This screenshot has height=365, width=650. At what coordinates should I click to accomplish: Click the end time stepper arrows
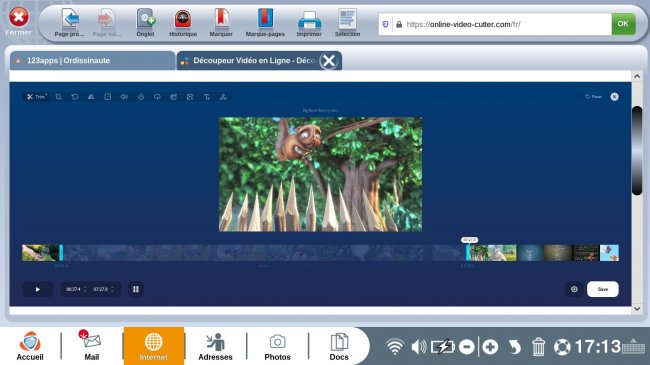[112, 289]
